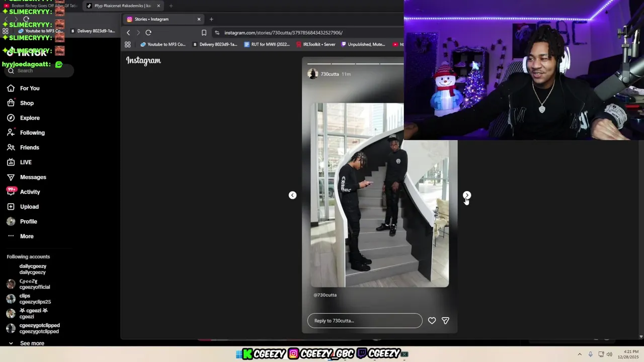
Task: Open the @730cutta mention below the photo
Action: click(x=325, y=295)
